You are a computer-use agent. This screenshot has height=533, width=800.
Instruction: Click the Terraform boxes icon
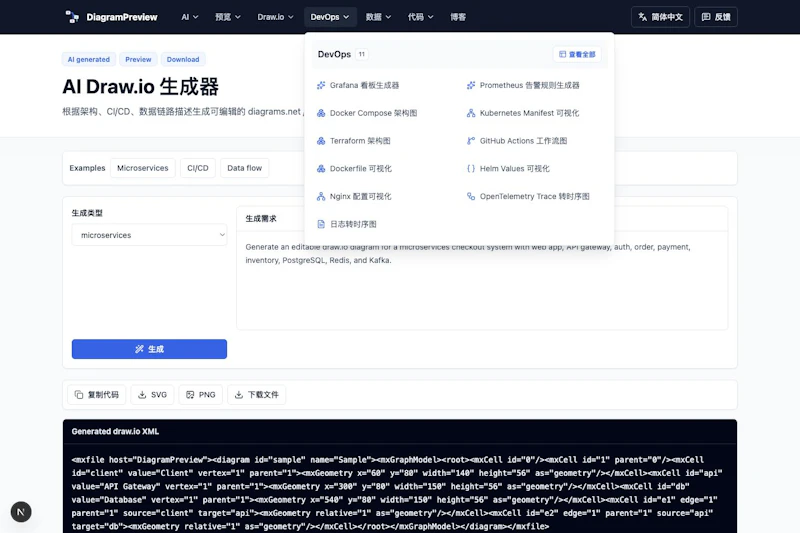click(321, 141)
